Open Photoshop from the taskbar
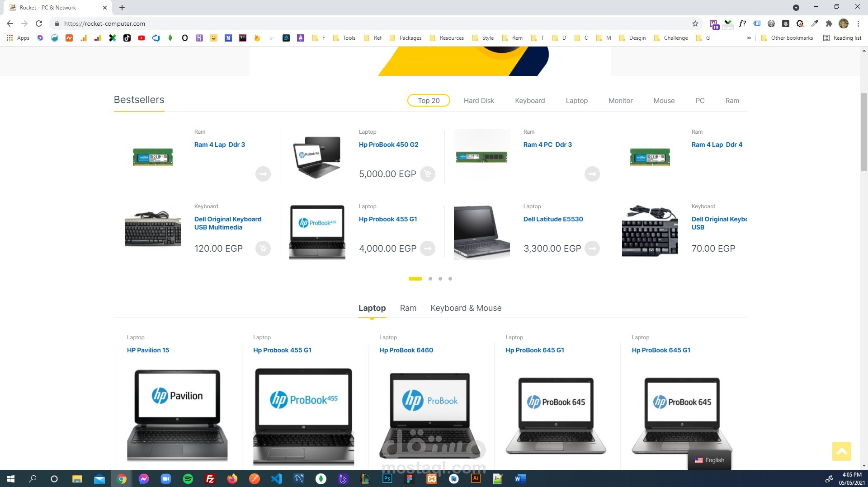 coord(387,479)
